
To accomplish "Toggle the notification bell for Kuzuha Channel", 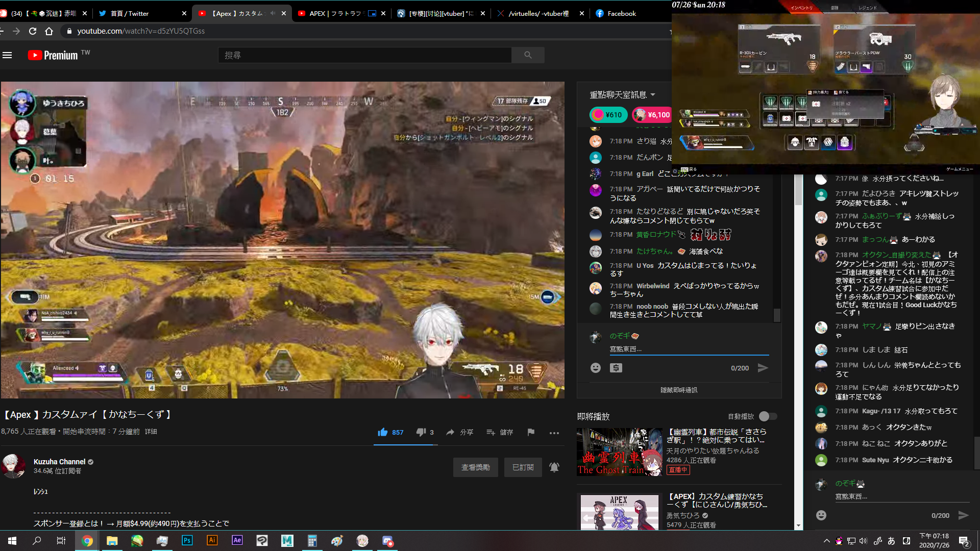I will [554, 467].
